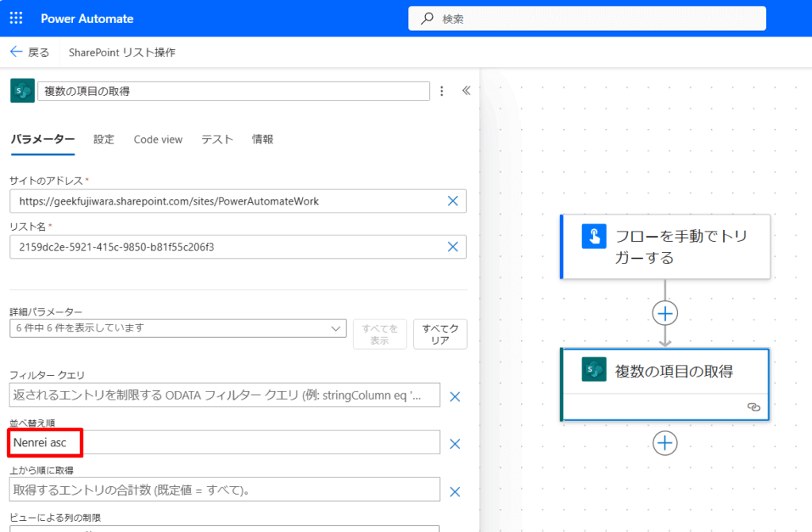Screen dimensions: 812x532
Task: Collapse the parameters panel
Action: (x=466, y=90)
